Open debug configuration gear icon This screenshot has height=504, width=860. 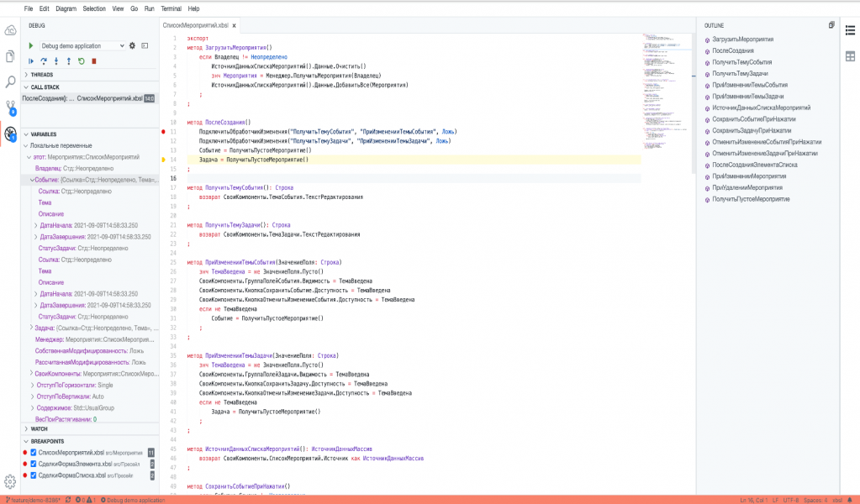(133, 45)
